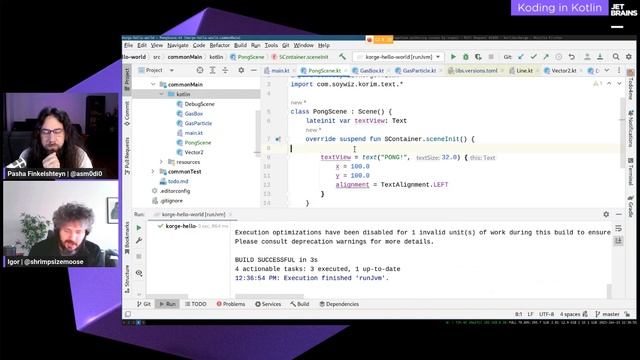The image size is (640, 360).
Task: Expand the resources folder
Action: click(x=162, y=162)
